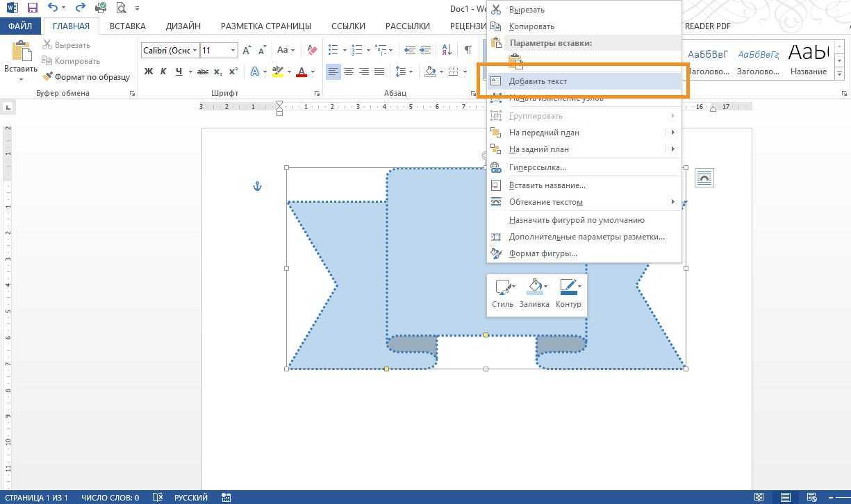
Task: Redo the last action
Action: (x=79, y=8)
